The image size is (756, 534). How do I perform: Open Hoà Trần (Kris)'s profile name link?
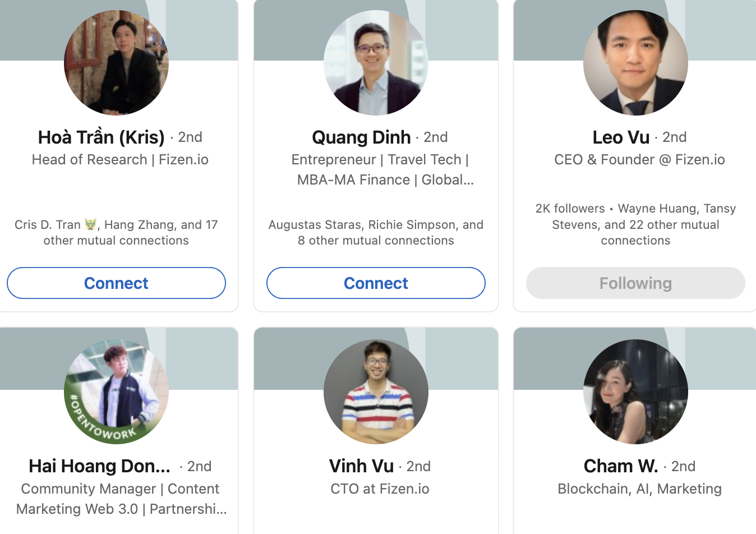(x=101, y=137)
